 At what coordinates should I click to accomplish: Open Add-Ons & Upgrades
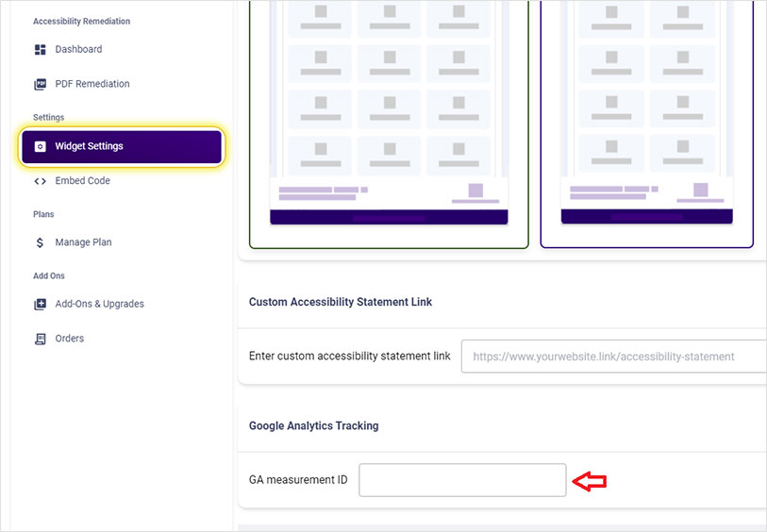(x=100, y=304)
